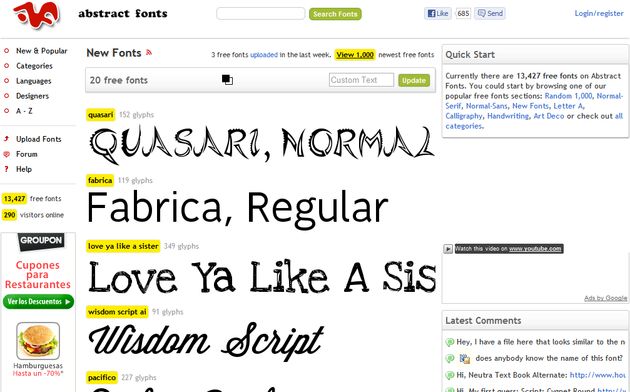Open Categories in the sidebar
The height and width of the screenshot is (392, 630).
pyautogui.click(x=34, y=66)
